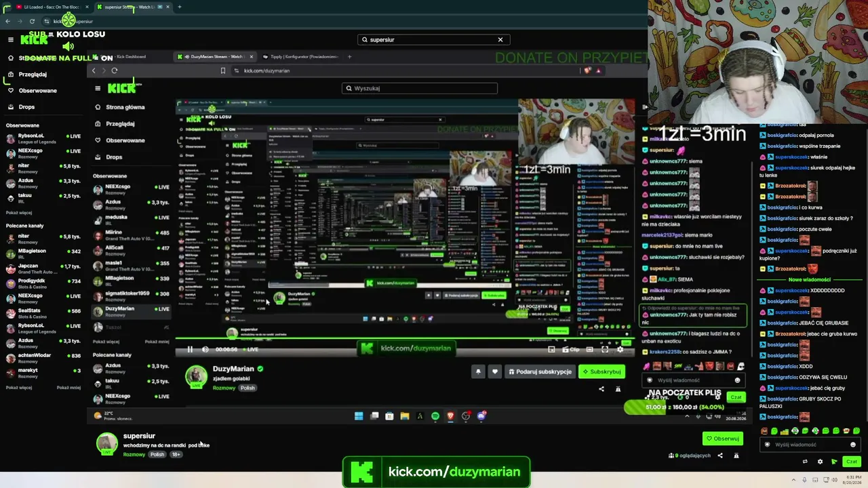The width and height of the screenshot is (868, 488).
Task: Click Windows Start on the streamed taskbar
Action: (359, 415)
